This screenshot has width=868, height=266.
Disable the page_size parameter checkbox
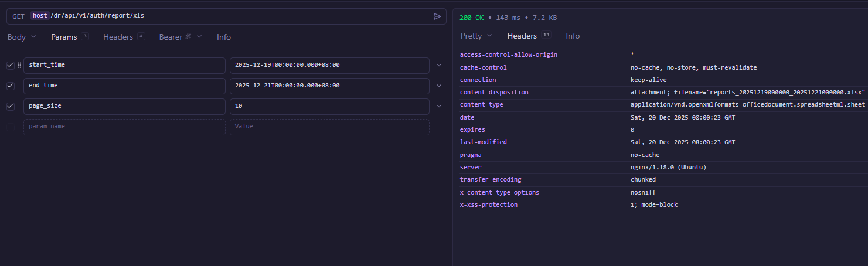click(10, 107)
